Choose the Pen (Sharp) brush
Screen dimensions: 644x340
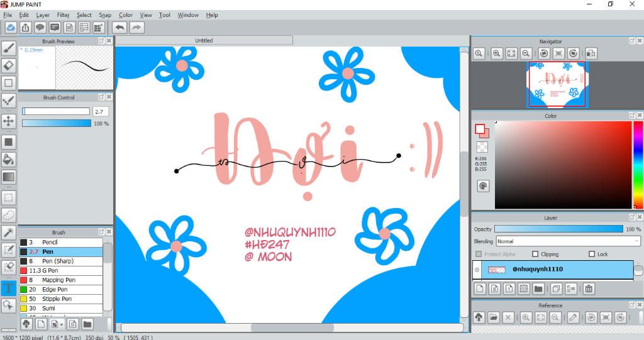[x=61, y=261]
